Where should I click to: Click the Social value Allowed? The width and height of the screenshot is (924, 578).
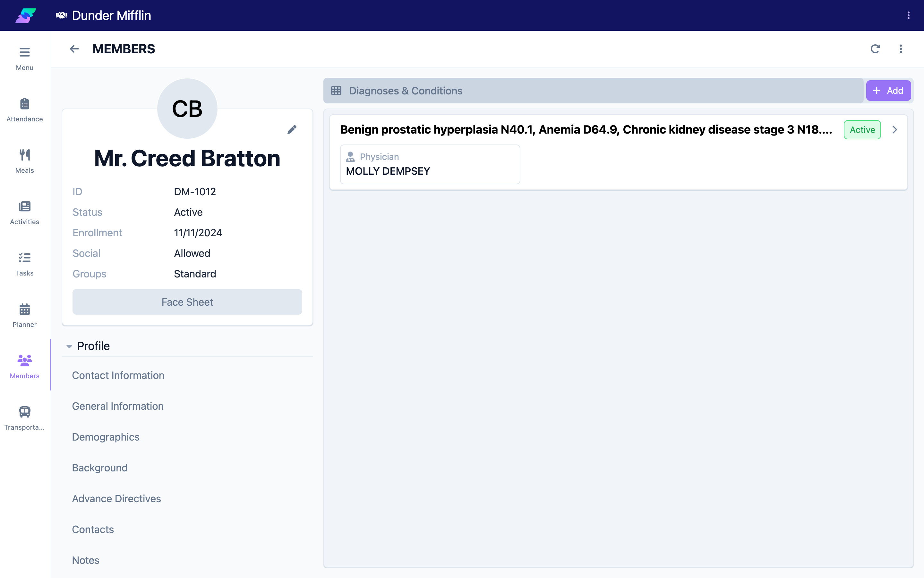pos(192,253)
